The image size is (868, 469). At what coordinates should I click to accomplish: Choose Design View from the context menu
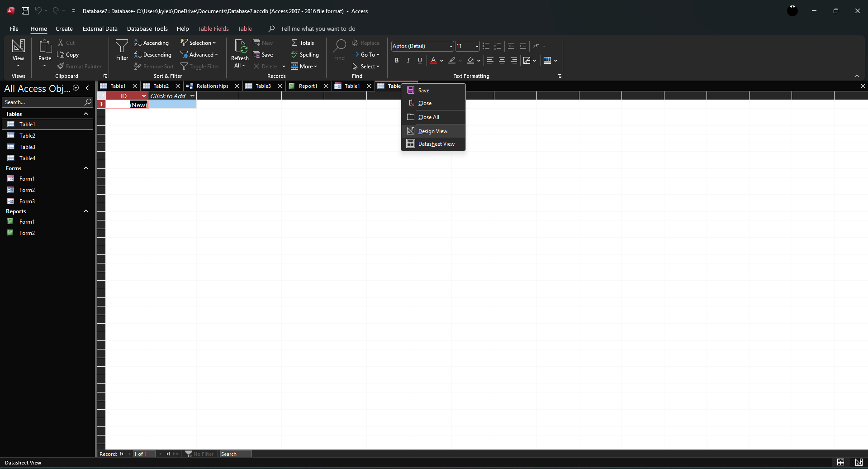tap(433, 131)
